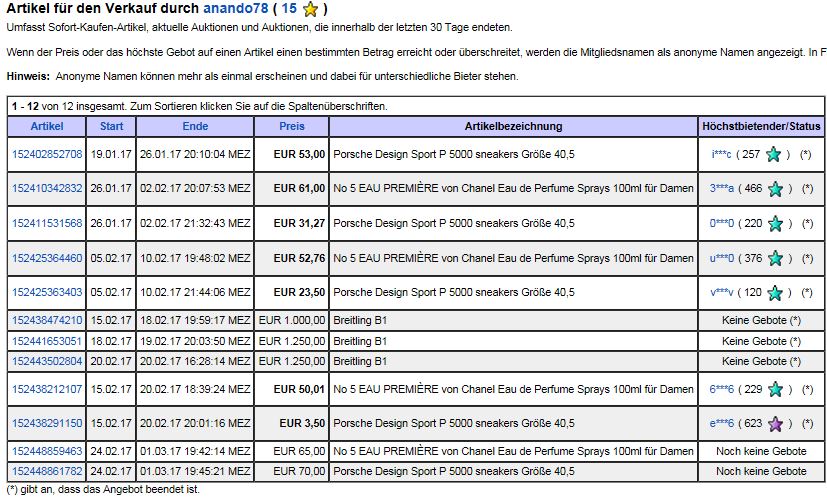The height and width of the screenshot is (503, 827).
Task: Click end time 20.02.17 16:28:14 MEZ
Action: (x=195, y=362)
